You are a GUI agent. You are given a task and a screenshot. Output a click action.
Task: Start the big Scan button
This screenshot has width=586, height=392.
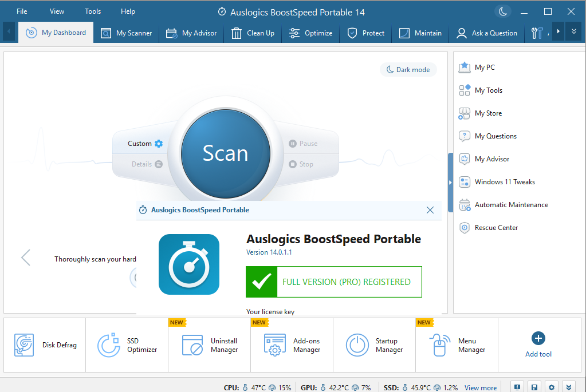tap(225, 153)
